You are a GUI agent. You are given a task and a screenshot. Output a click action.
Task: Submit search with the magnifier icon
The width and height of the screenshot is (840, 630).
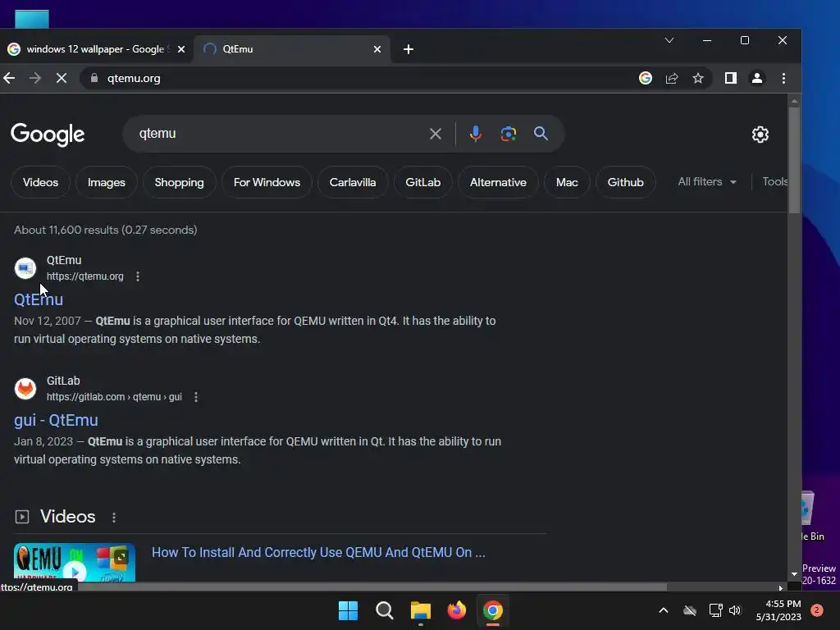pos(541,134)
